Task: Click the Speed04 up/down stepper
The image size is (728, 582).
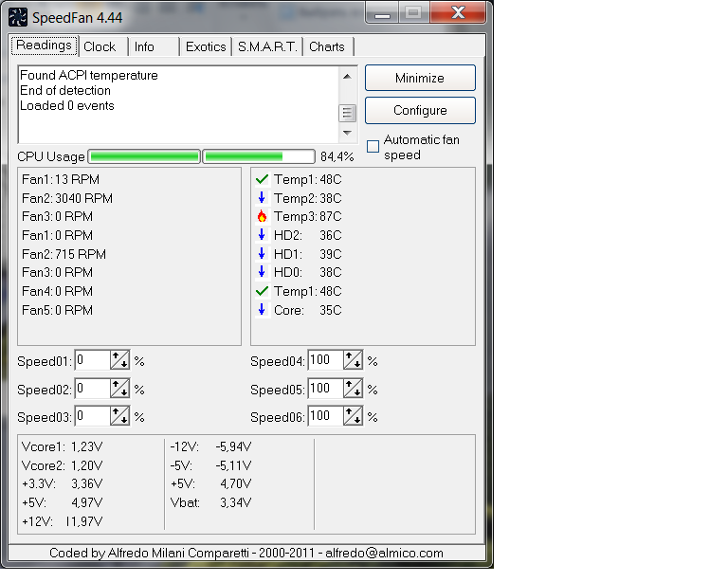Action: [x=353, y=360]
